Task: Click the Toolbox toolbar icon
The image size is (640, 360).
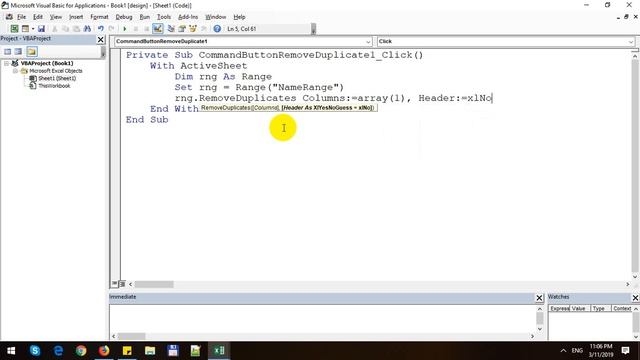Action: coord(204,29)
